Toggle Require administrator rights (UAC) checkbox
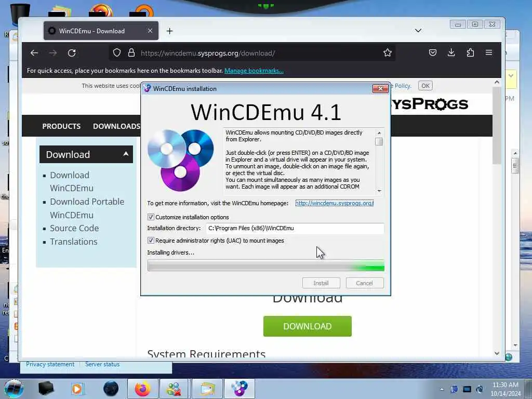 pyautogui.click(x=151, y=240)
